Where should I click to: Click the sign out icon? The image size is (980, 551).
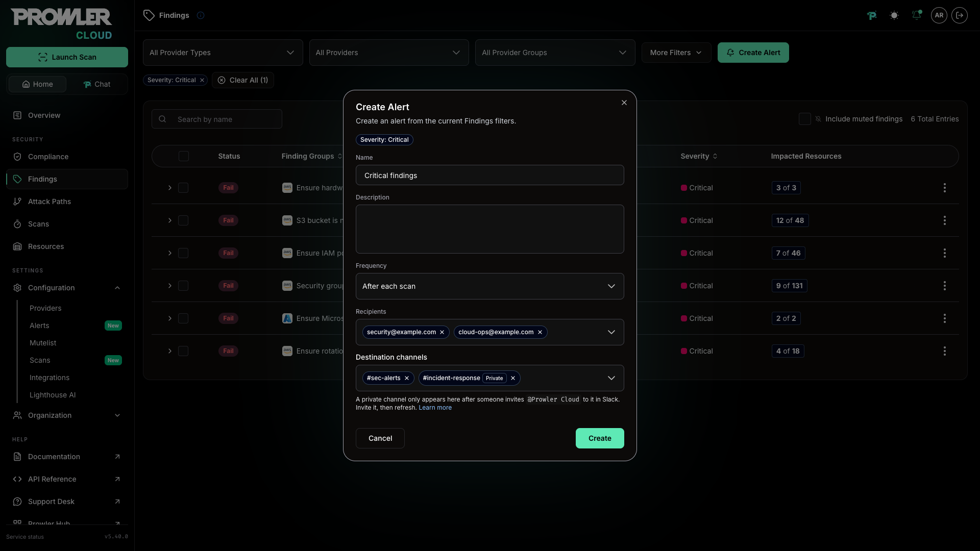tap(960, 15)
